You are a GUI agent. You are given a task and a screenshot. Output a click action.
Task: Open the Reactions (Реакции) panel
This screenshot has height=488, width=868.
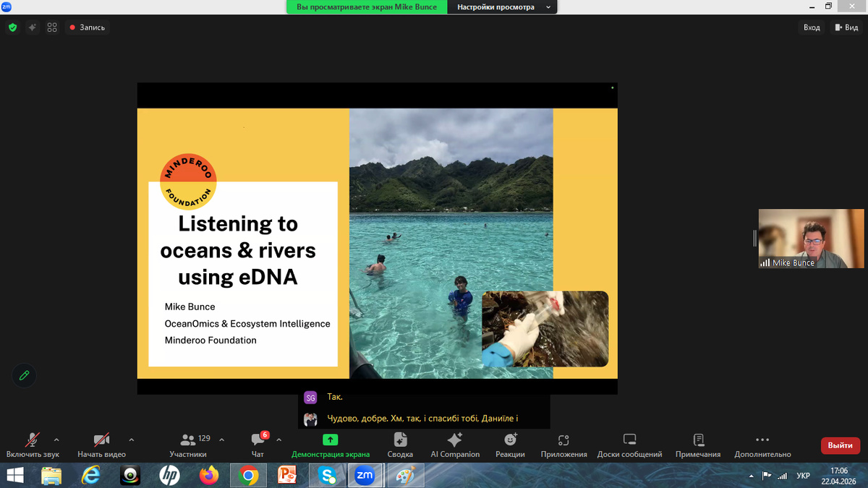(x=510, y=440)
